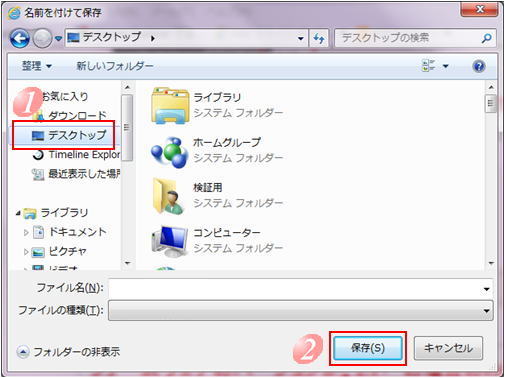The width and height of the screenshot is (505, 378).
Task: Click the 保存(S) button
Action: click(x=368, y=348)
